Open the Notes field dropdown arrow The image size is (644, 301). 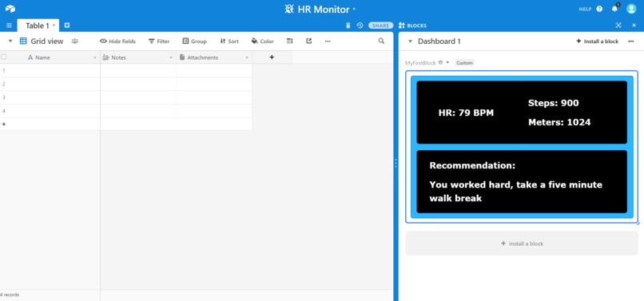point(171,58)
